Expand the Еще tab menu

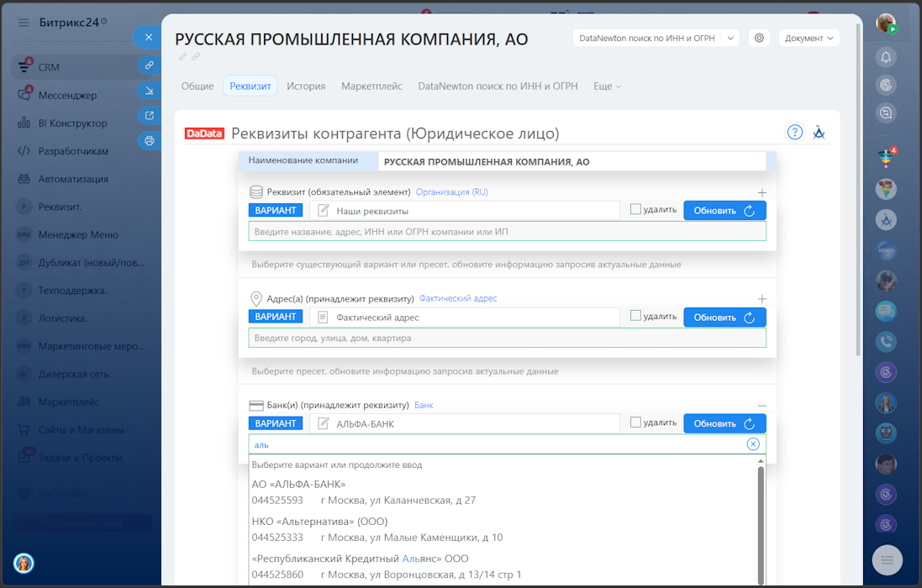[x=607, y=87]
